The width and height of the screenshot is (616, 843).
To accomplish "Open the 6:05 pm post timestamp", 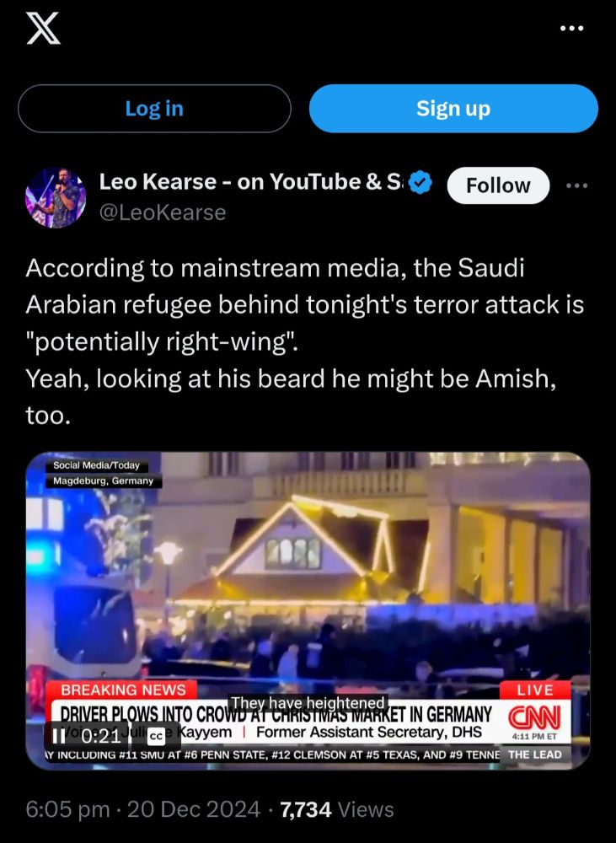I will [67, 809].
